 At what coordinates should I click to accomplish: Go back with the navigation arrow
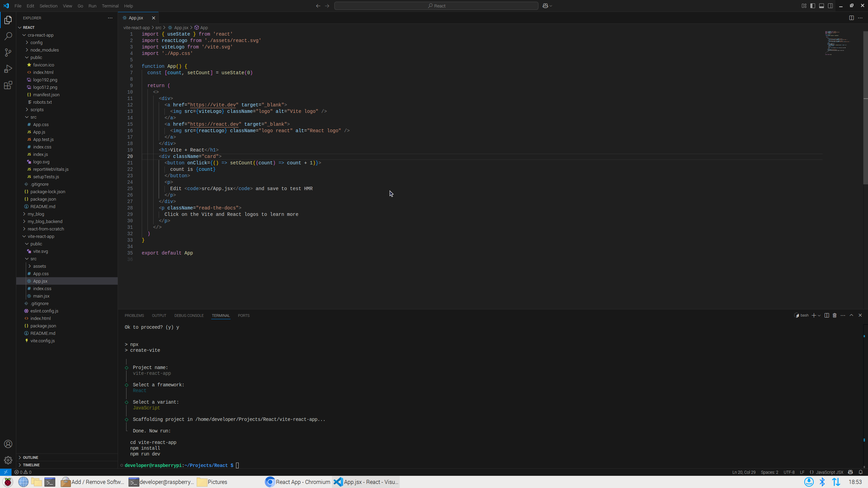point(318,6)
